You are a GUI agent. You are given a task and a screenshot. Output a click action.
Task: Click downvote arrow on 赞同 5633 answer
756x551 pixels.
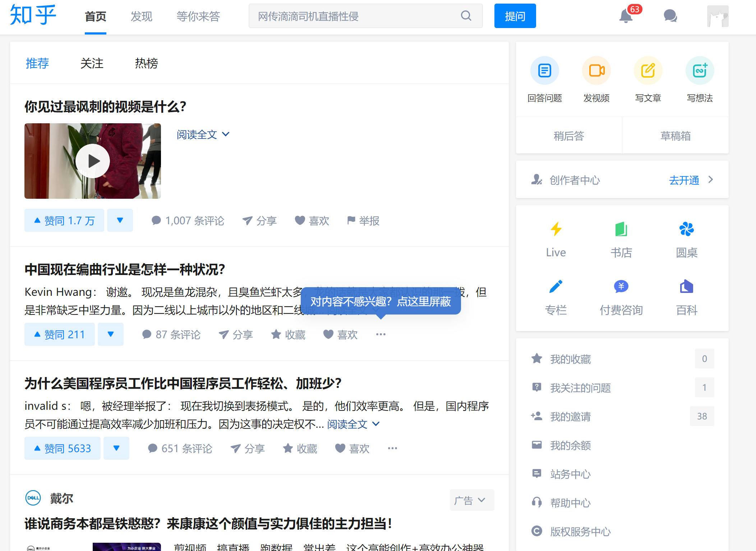[116, 448]
